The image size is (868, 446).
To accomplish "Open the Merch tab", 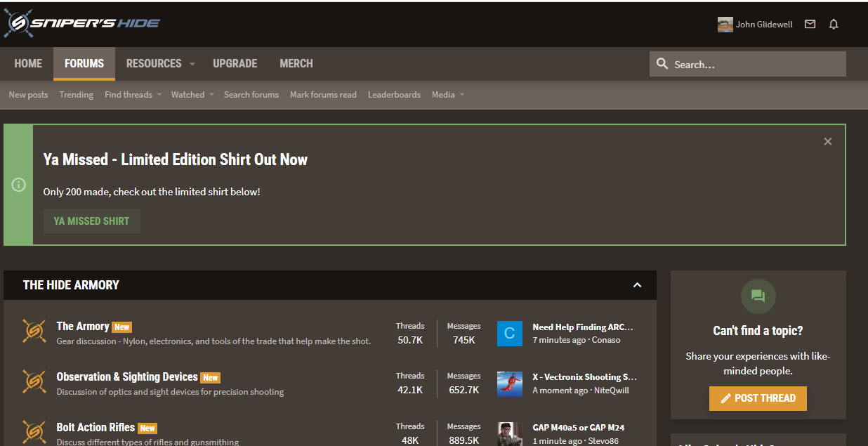I will tap(296, 64).
